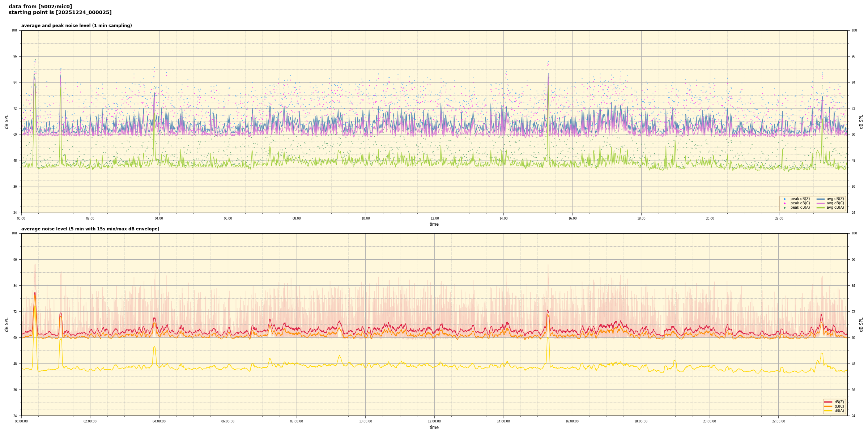868x434 pixels.
Task: Select the avg dB(C) pink legend line
Action: [x=820, y=203]
